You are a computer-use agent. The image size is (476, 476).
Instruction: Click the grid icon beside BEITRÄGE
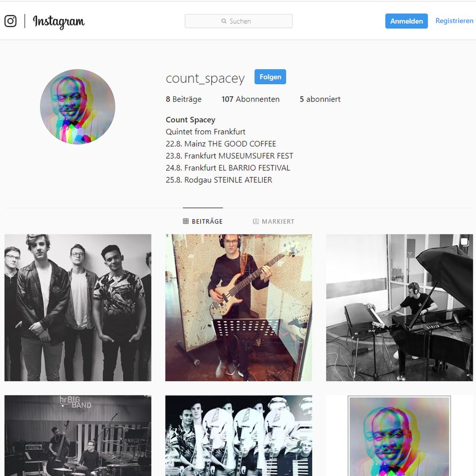[186, 221]
